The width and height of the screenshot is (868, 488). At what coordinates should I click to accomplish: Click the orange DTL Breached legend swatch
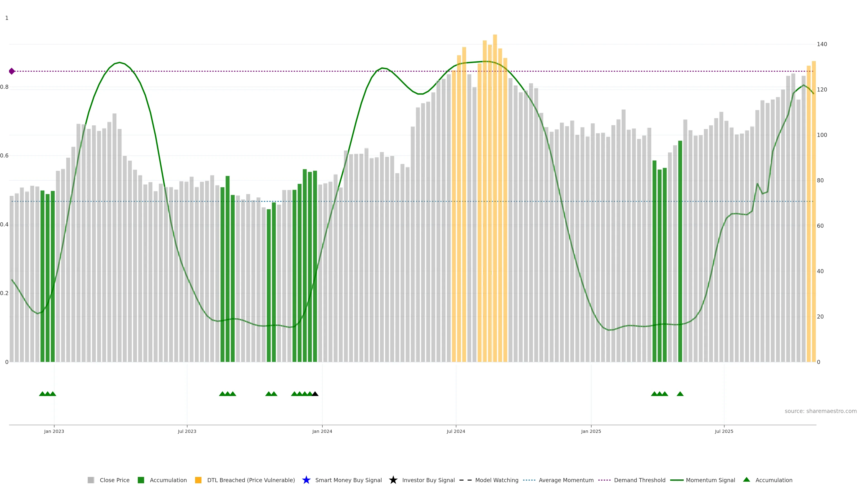pos(198,480)
